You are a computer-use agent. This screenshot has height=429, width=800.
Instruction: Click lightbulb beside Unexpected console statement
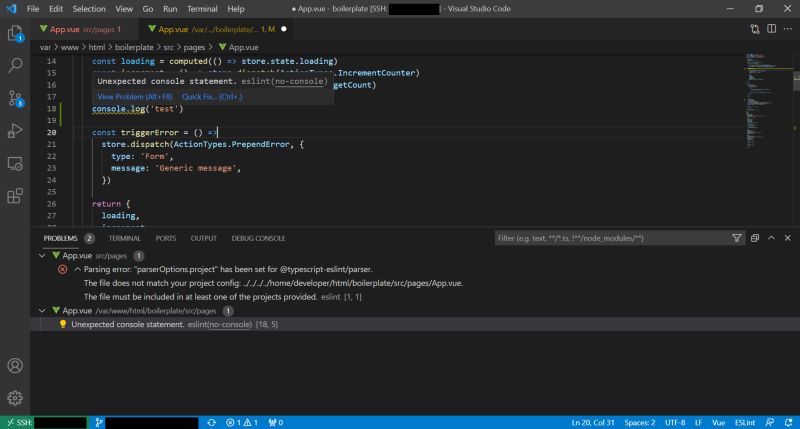63,324
